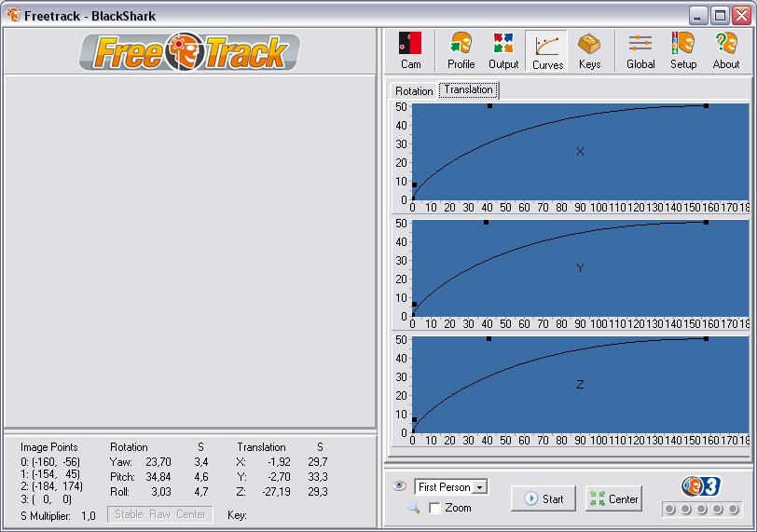Open the Profile panel icon
Viewport: 757px width, 532px height.
click(x=461, y=50)
